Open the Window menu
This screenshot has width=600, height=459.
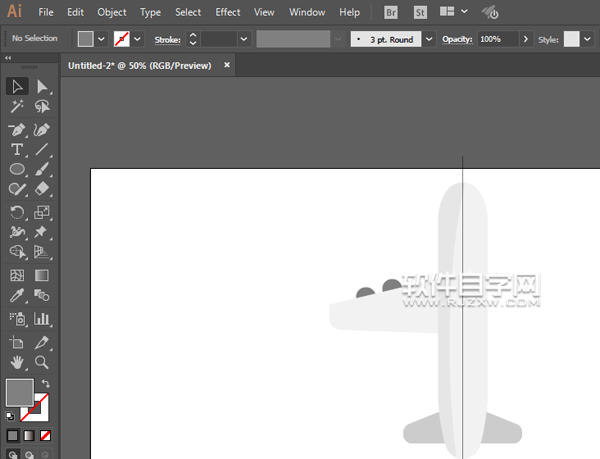tap(306, 12)
